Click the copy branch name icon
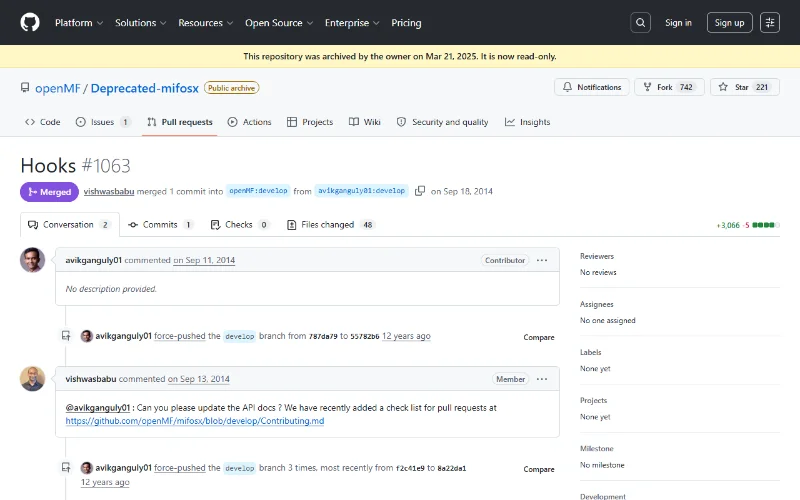 (420, 191)
